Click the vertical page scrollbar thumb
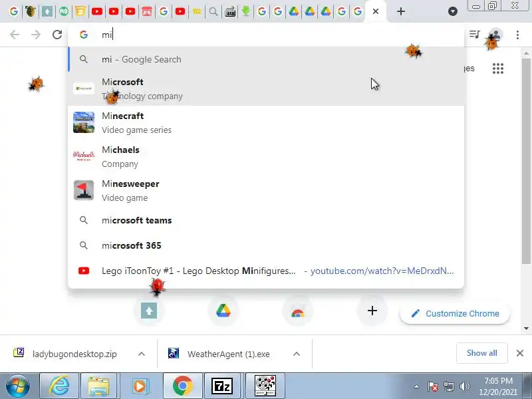 point(526,161)
